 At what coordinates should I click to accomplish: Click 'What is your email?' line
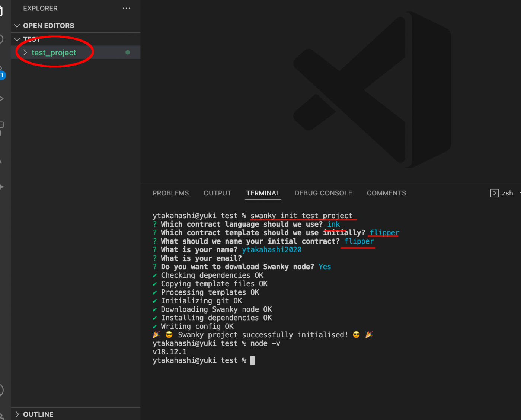coord(201,258)
